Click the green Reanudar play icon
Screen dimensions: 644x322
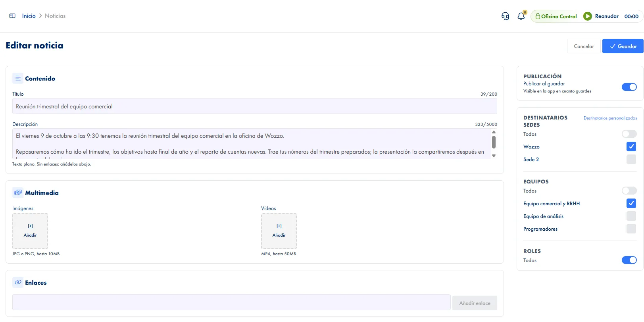tap(588, 16)
